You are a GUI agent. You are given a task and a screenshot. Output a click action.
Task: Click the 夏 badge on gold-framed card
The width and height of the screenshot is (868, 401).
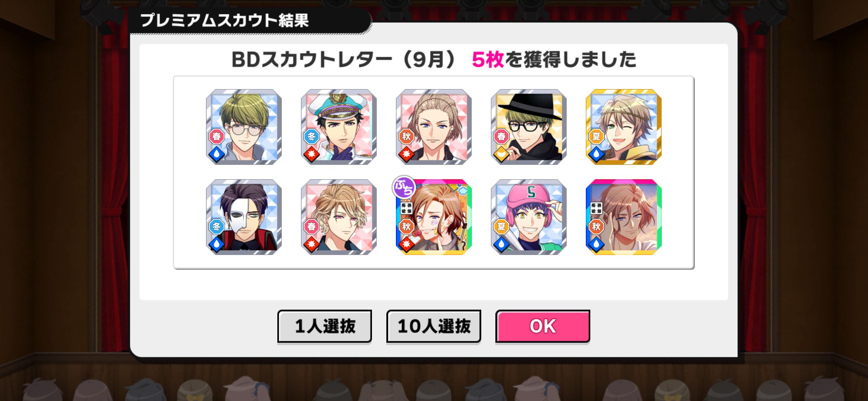click(x=596, y=136)
